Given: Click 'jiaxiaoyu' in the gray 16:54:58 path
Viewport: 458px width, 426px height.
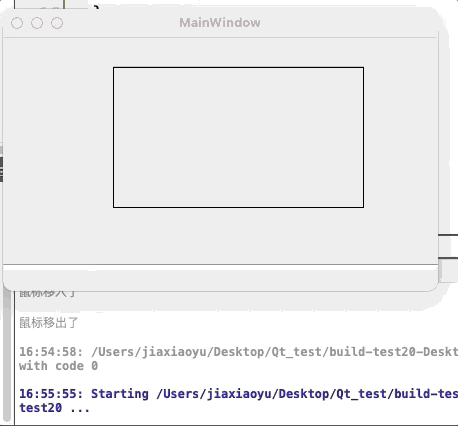Looking at the screenshot, I should 174,352.
